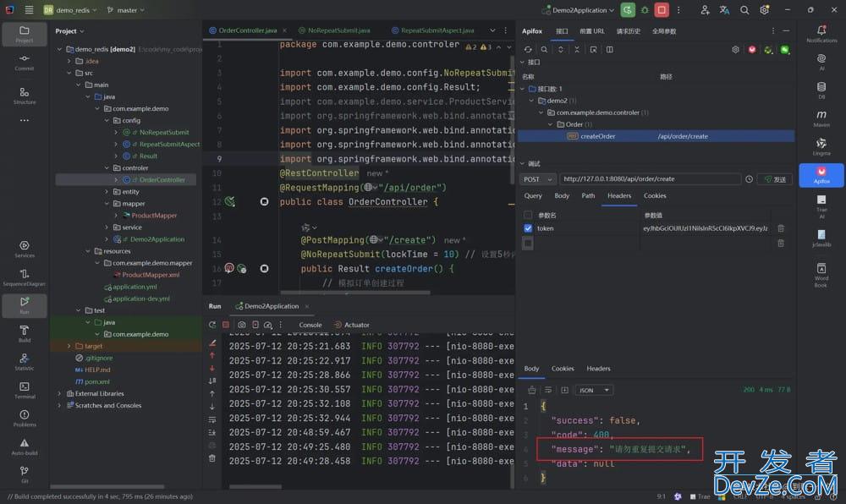Click the token value field
Screen dimensions: 846x504
[x=706, y=228]
